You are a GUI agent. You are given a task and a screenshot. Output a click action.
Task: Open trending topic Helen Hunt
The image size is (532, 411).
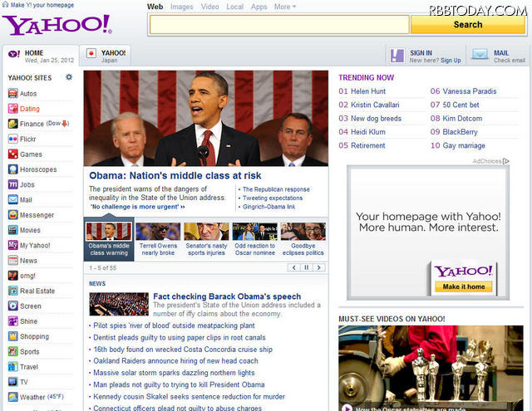[x=367, y=91]
